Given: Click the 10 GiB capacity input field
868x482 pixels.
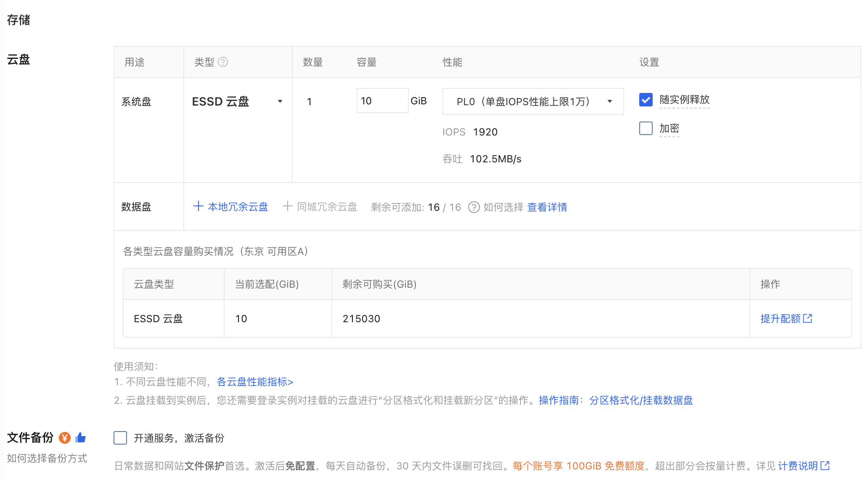Looking at the screenshot, I should (x=382, y=101).
